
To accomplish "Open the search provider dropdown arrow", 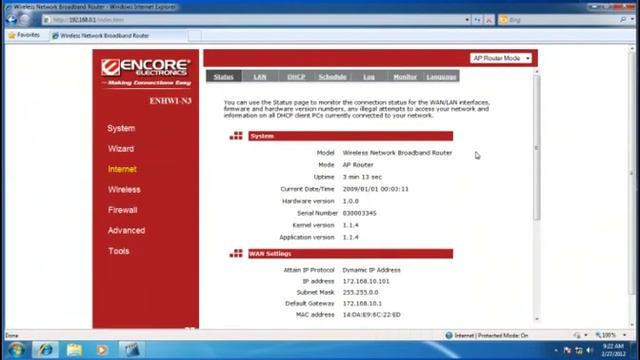I will (633, 20).
